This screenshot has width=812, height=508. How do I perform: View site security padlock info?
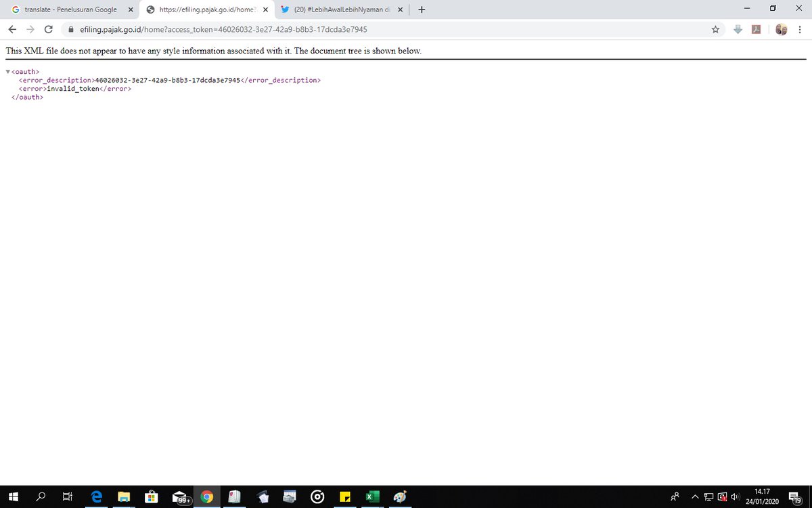pyautogui.click(x=71, y=30)
